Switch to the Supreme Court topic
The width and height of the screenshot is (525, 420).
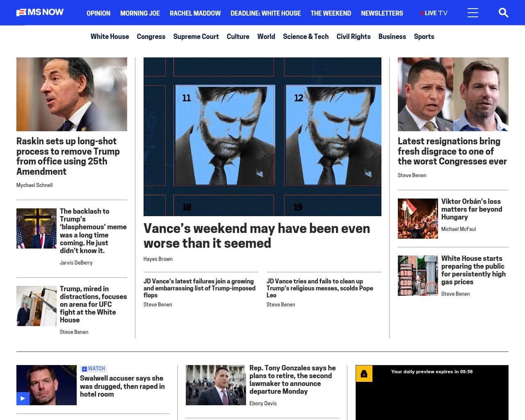[x=196, y=37]
